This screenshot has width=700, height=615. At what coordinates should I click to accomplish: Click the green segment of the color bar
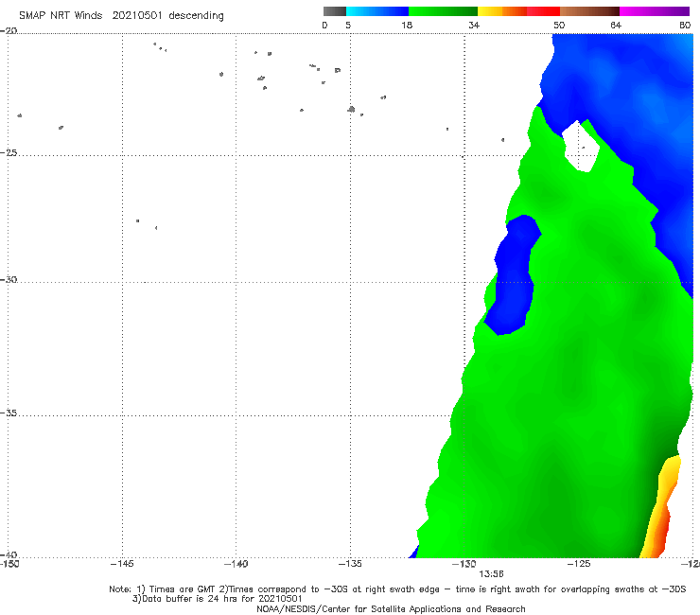tap(443, 11)
